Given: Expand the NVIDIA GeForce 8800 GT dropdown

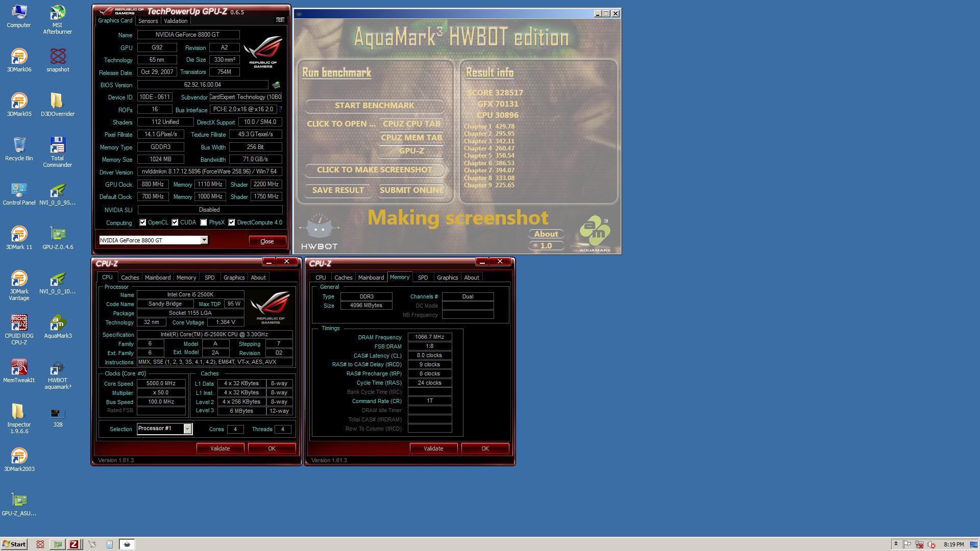Looking at the screenshot, I should click(204, 240).
